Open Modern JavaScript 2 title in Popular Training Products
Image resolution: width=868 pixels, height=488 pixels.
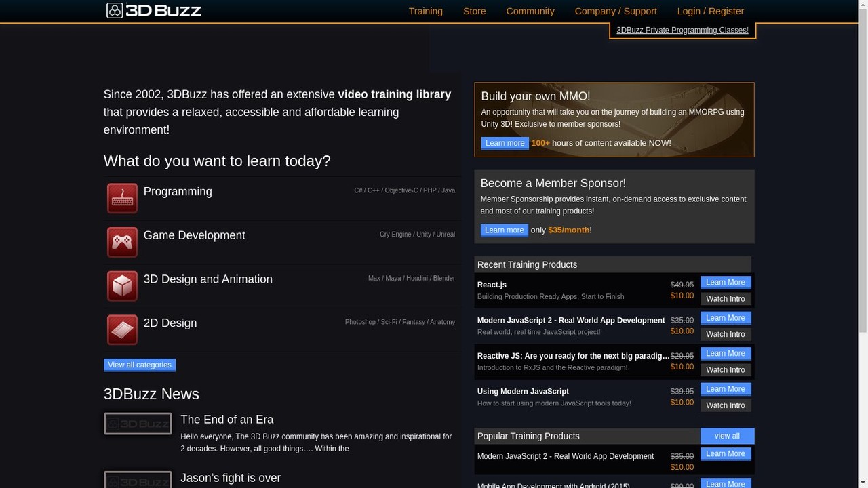566,456
